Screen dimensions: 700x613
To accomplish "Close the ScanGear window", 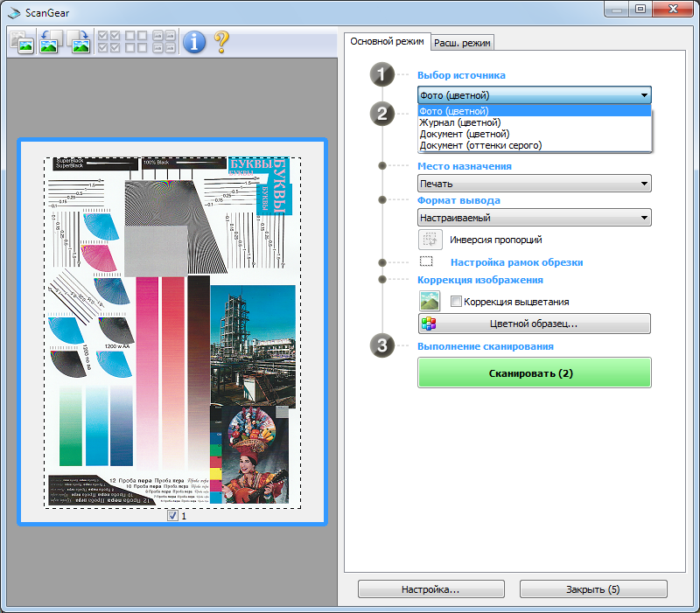I will (673, 10).
